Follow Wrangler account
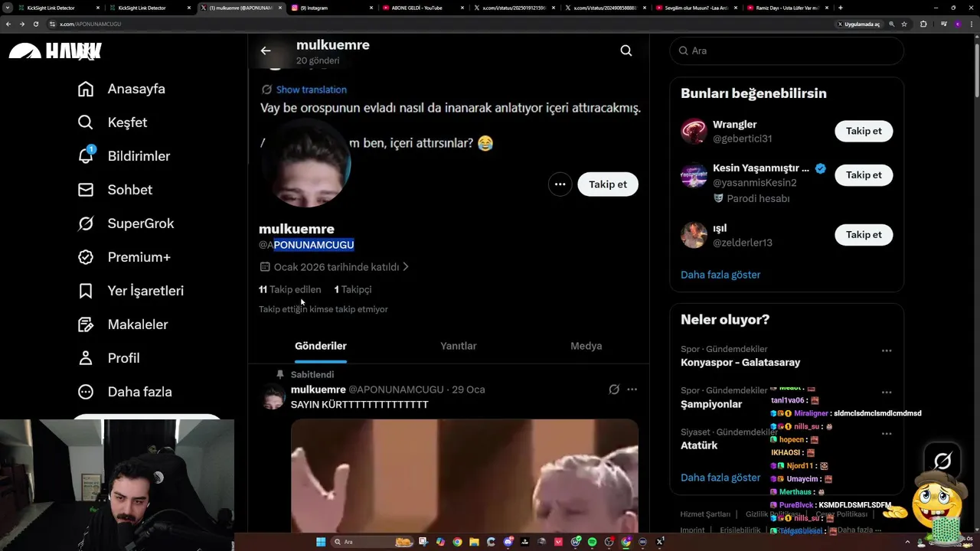 tap(864, 131)
